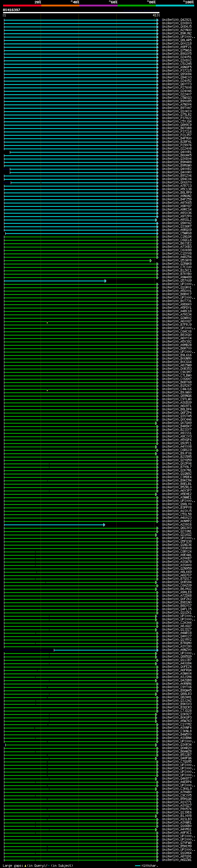
Task: Select hit label UniRef100_C5WRG8
Action: pos(177,233)
